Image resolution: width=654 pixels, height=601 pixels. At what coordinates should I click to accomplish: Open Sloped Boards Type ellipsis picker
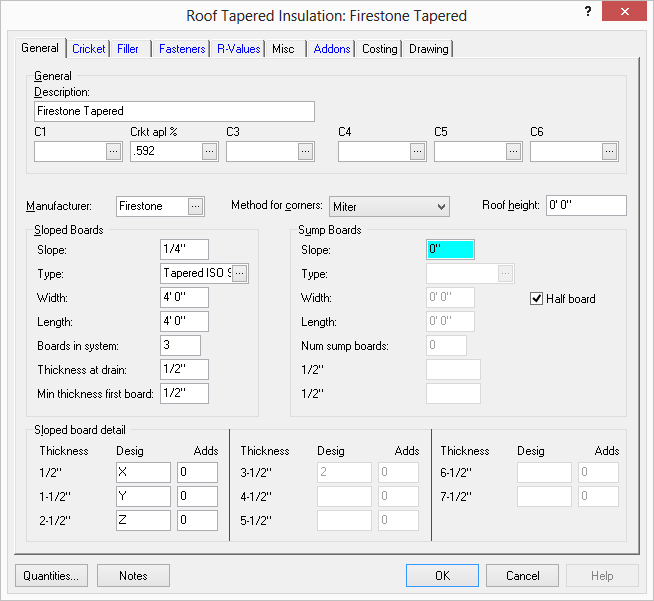click(x=240, y=273)
